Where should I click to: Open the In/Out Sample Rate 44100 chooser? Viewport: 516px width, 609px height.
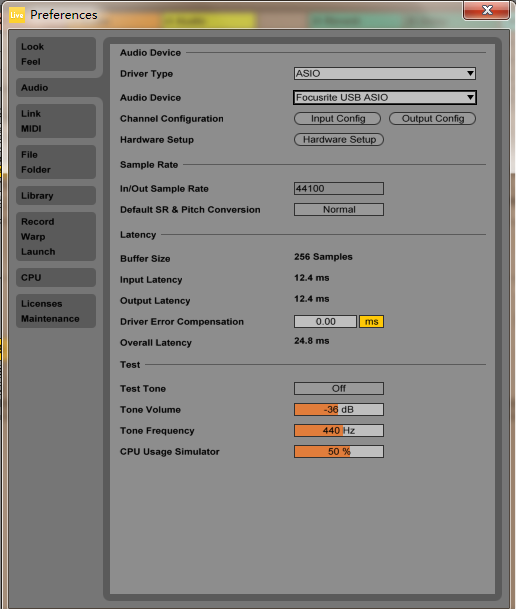(x=339, y=189)
